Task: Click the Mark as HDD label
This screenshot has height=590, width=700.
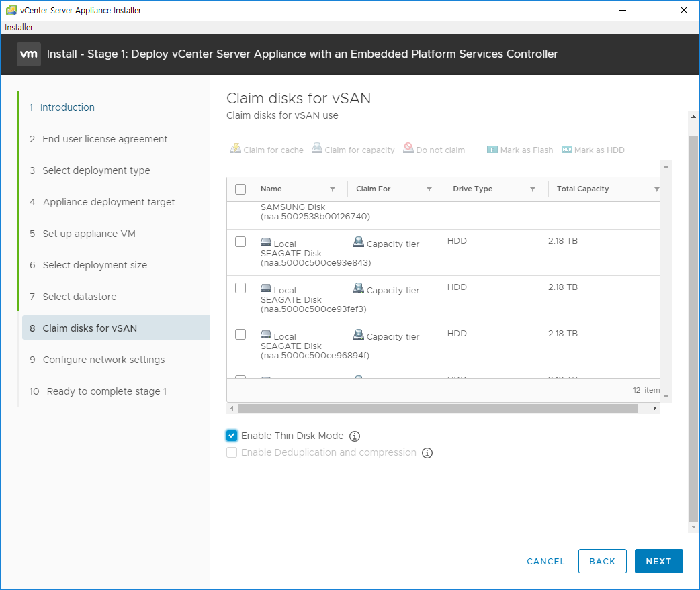Action: tap(599, 150)
